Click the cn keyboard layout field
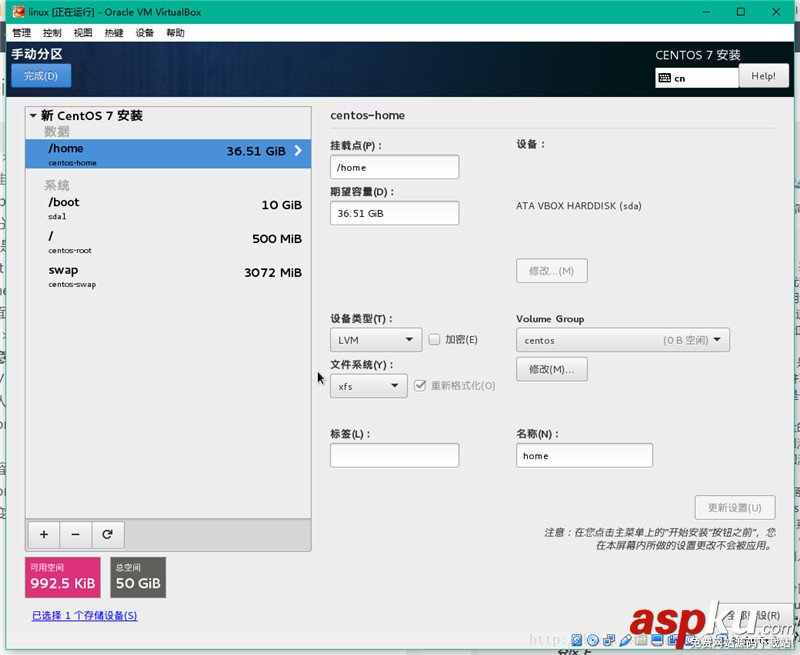Viewport: 800px width, 655px height. 697,78
